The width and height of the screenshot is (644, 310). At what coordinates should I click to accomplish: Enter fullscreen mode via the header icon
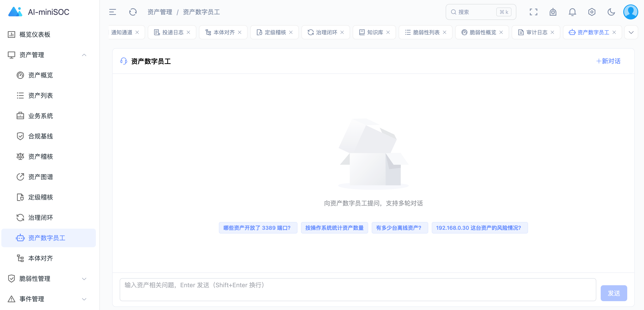pos(534,12)
